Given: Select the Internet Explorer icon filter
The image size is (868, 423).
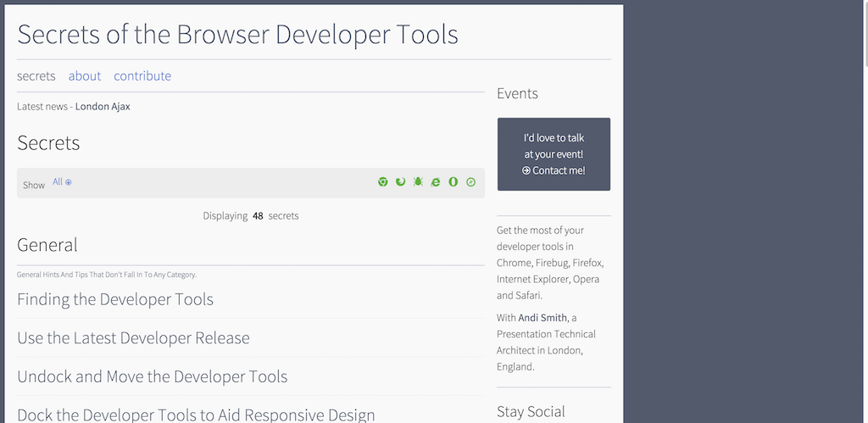Looking at the screenshot, I should coord(436,182).
